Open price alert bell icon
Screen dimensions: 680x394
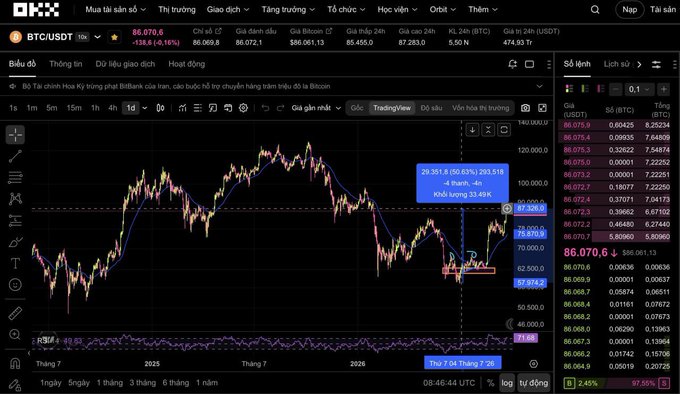click(512, 64)
